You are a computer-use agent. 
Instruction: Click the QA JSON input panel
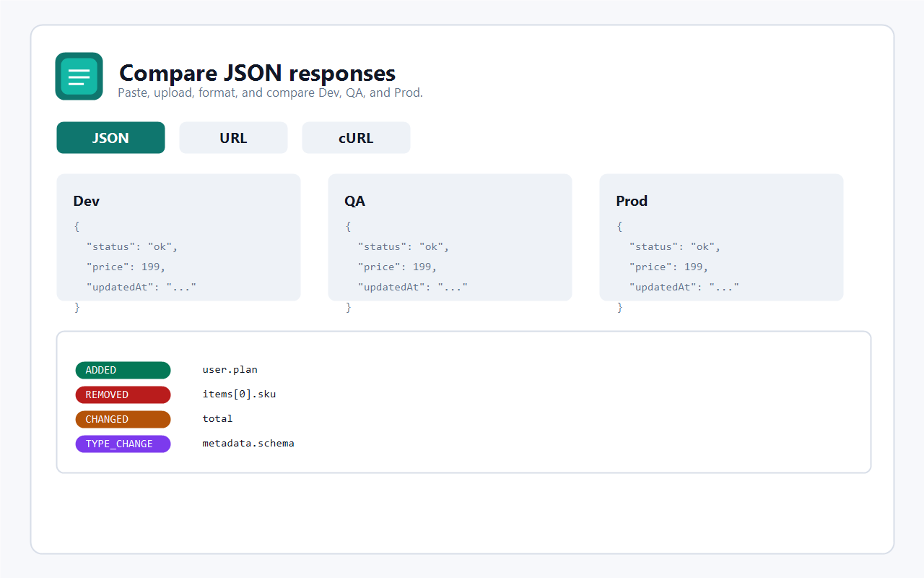coord(450,237)
